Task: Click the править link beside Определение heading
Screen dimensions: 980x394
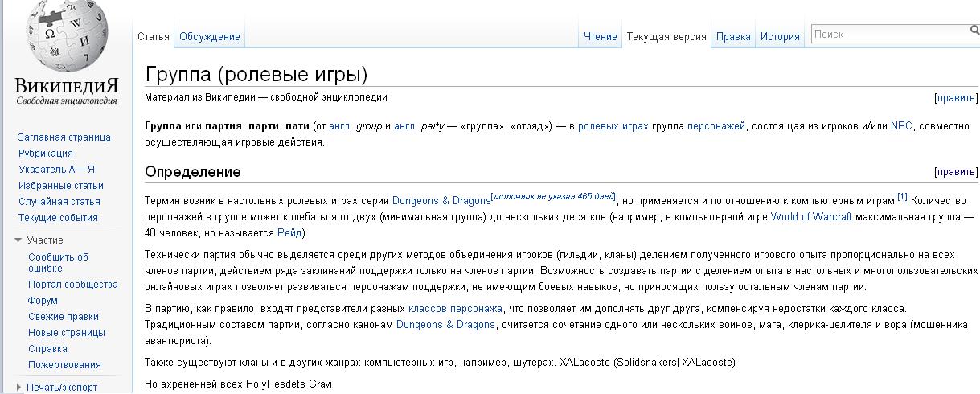Action: point(955,172)
